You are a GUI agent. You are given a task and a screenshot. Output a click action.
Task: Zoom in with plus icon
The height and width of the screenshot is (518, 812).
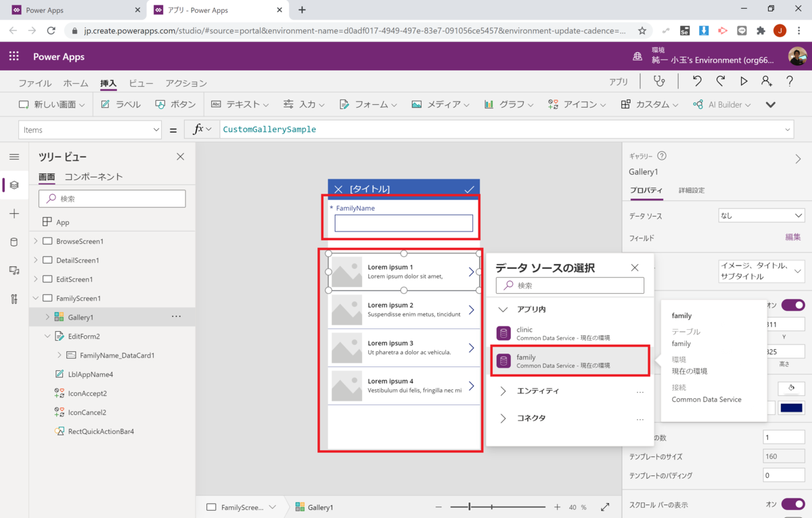point(557,507)
